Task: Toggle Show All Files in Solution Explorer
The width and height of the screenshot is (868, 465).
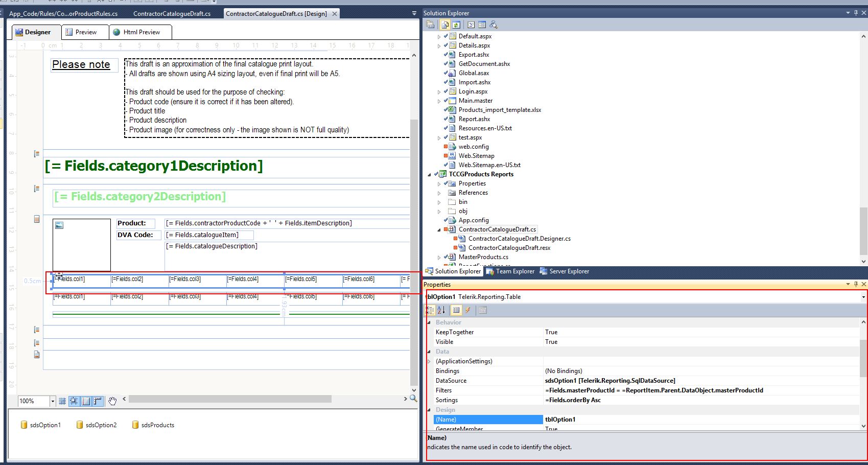Action: [x=445, y=25]
